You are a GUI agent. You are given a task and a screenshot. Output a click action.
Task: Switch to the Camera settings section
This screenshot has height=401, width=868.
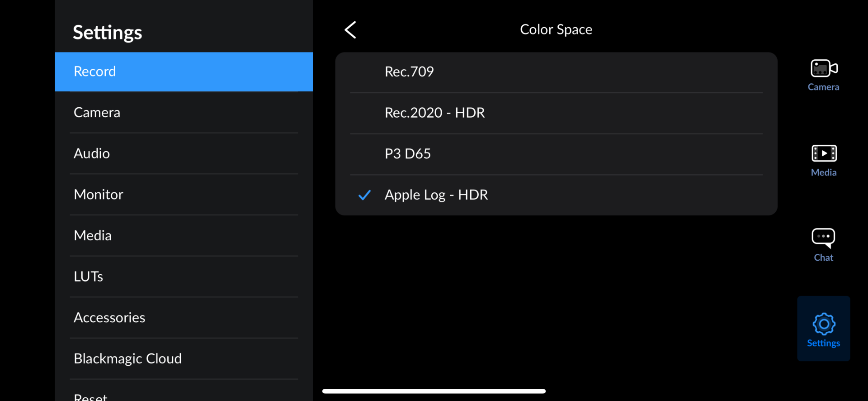tap(184, 112)
